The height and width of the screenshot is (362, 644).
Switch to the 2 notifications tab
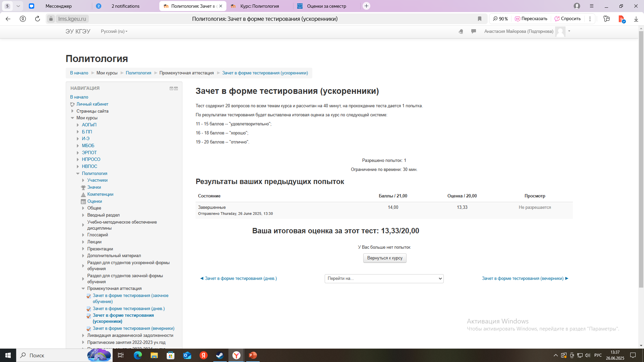point(125,6)
